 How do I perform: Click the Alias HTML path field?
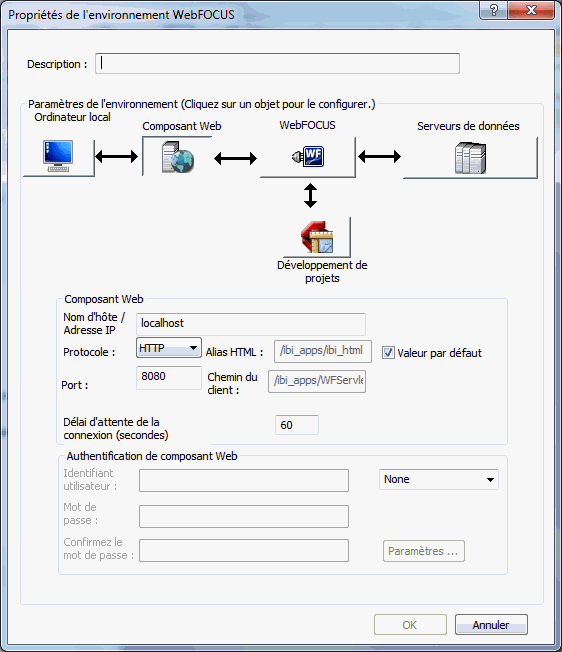323,351
